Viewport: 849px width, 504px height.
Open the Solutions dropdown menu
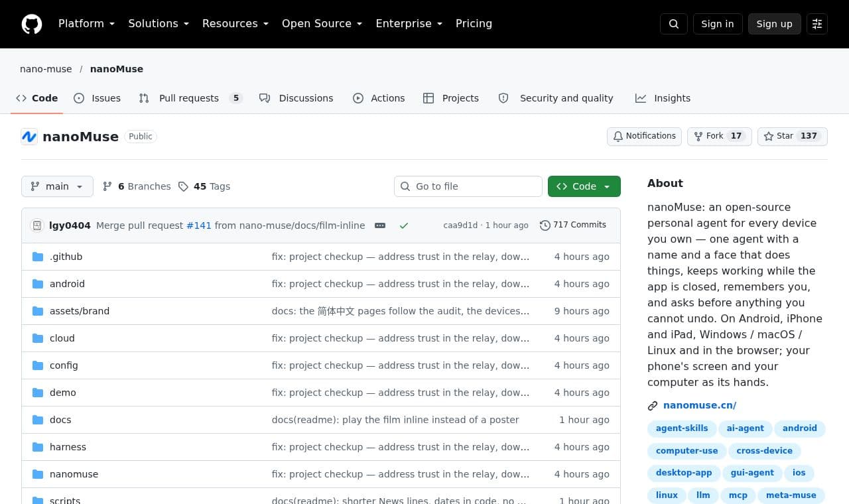pos(159,24)
